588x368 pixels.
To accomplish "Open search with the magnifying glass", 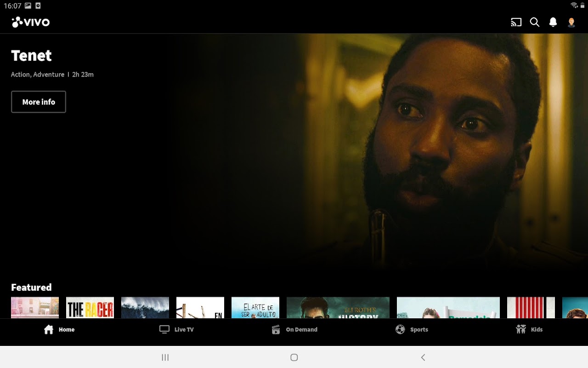I will (x=535, y=22).
